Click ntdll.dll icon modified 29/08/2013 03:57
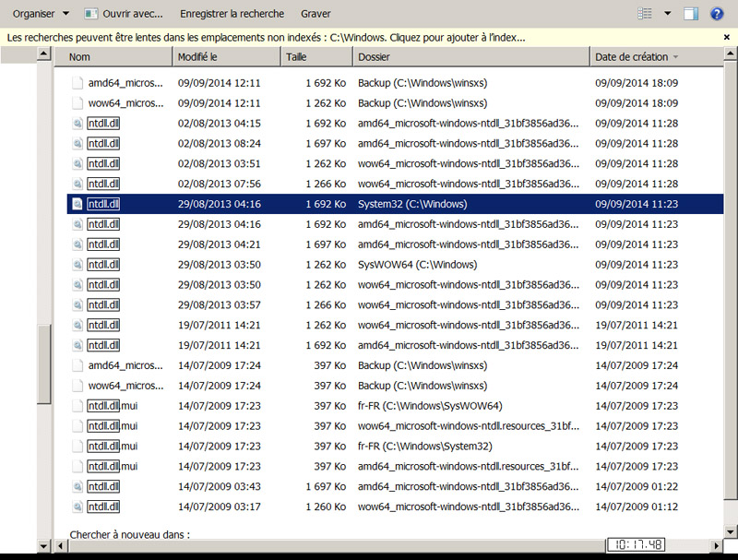Viewport: 738px width, 560px height. (77, 305)
